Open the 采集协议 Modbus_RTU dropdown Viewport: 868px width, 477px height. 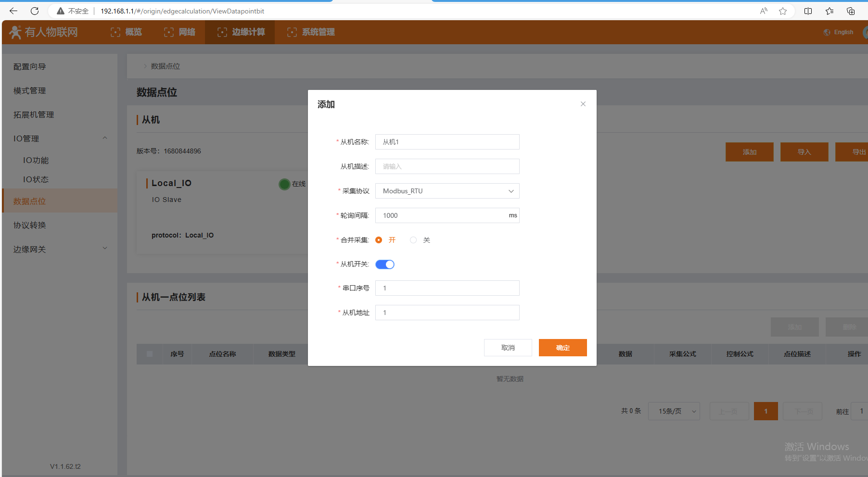click(x=447, y=191)
